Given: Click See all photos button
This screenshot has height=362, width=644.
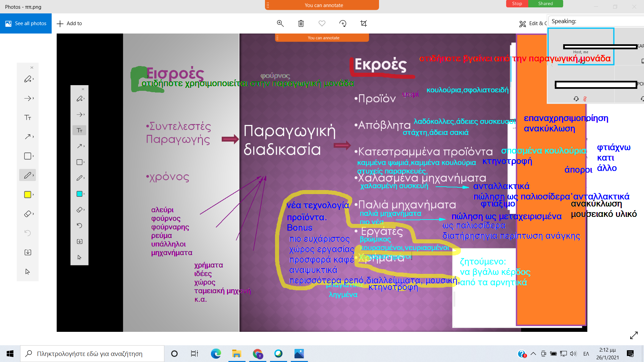Looking at the screenshot, I should coord(26,23).
